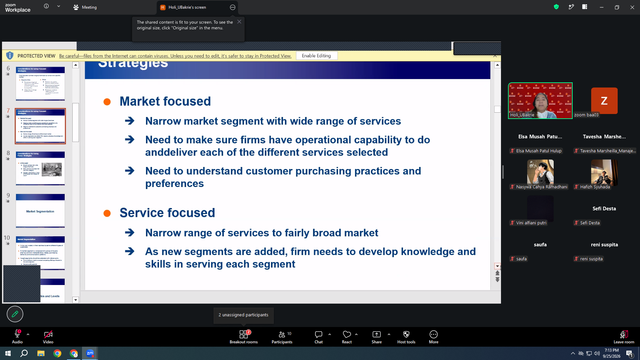Open Windows notification center icon
This screenshot has height=360, width=640.
[x=629, y=353]
